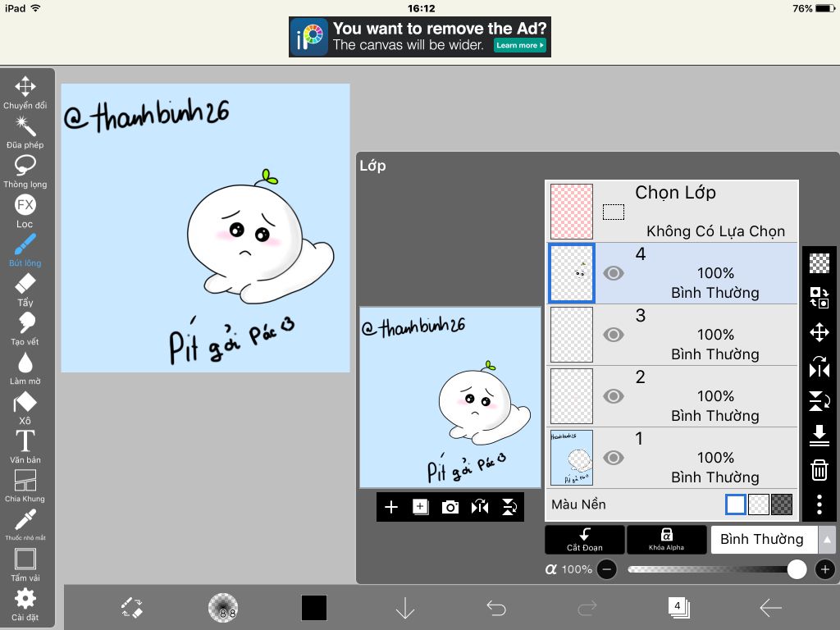Toggle visibility of layer 1

click(614, 458)
